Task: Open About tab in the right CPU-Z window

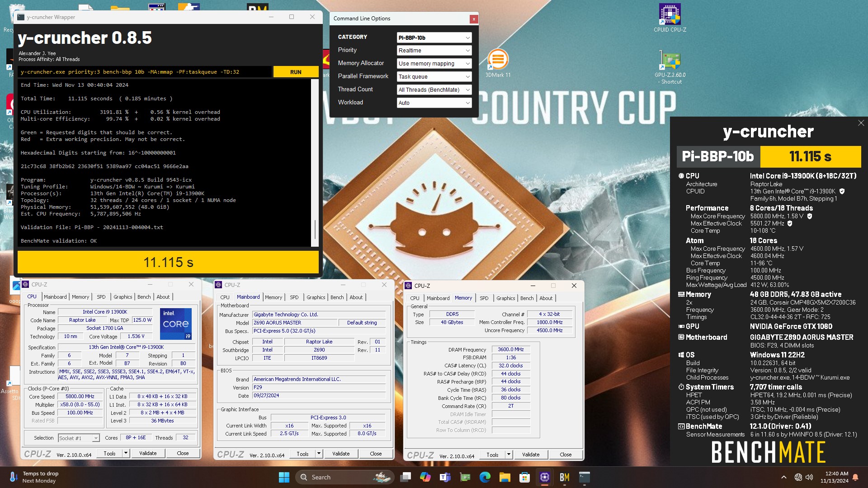Action: click(546, 298)
